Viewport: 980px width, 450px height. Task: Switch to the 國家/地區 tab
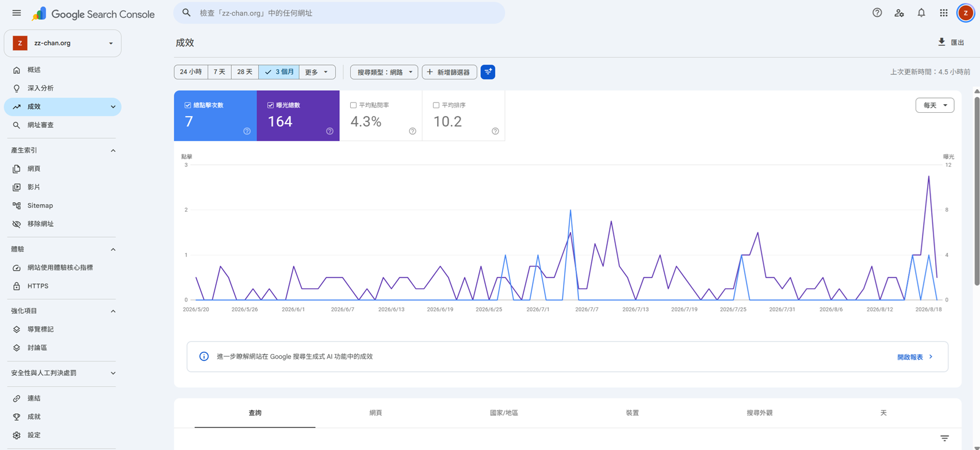click(504, 413)
